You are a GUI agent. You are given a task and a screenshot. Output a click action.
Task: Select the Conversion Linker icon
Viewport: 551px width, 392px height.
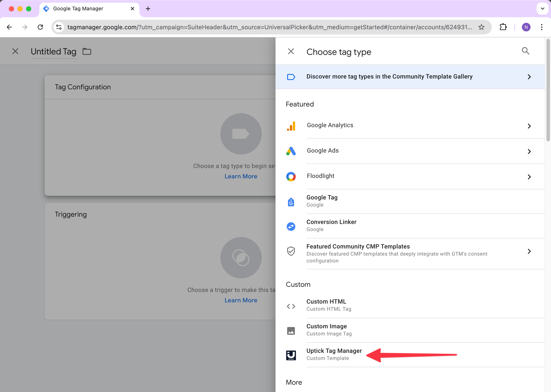point(291,226)
